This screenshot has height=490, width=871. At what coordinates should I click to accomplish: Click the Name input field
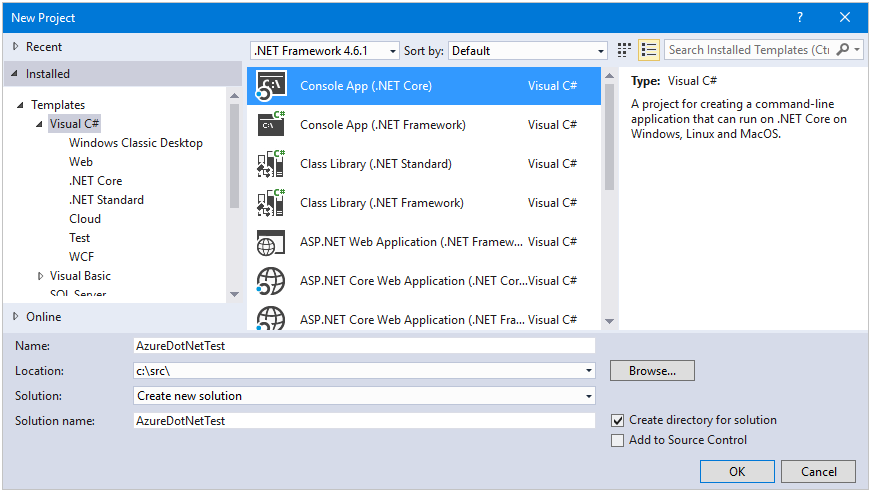click(364, 346)
